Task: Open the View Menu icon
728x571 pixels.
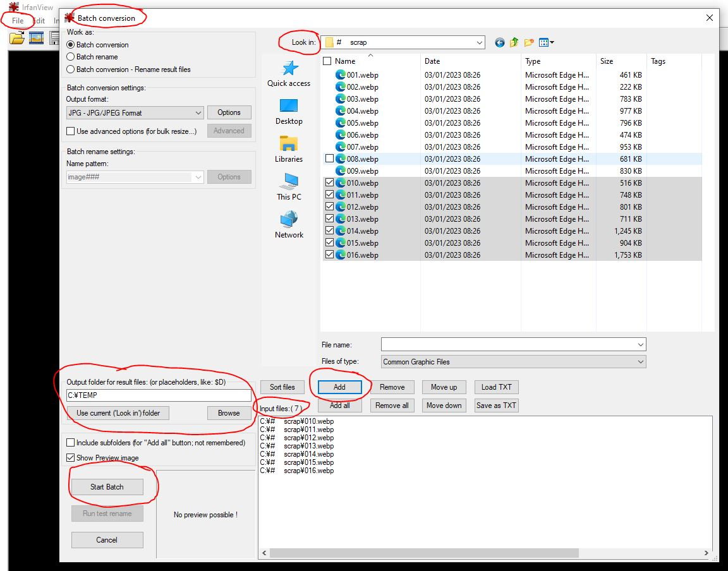Action: click(546, 42)
